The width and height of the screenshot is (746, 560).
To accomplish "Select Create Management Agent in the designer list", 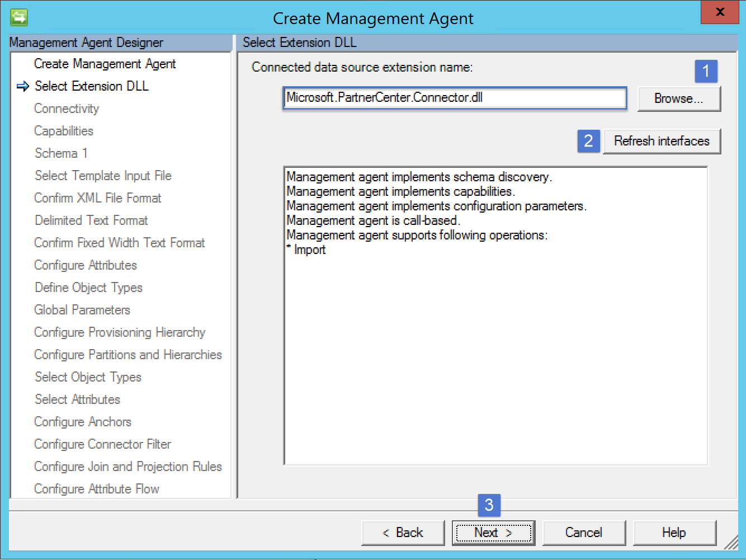I will (x=105, y=64).
